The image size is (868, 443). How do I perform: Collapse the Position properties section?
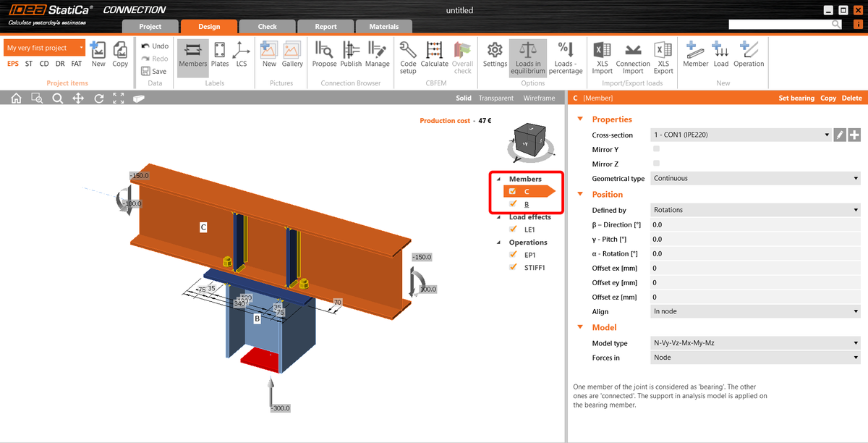(579, 194)
